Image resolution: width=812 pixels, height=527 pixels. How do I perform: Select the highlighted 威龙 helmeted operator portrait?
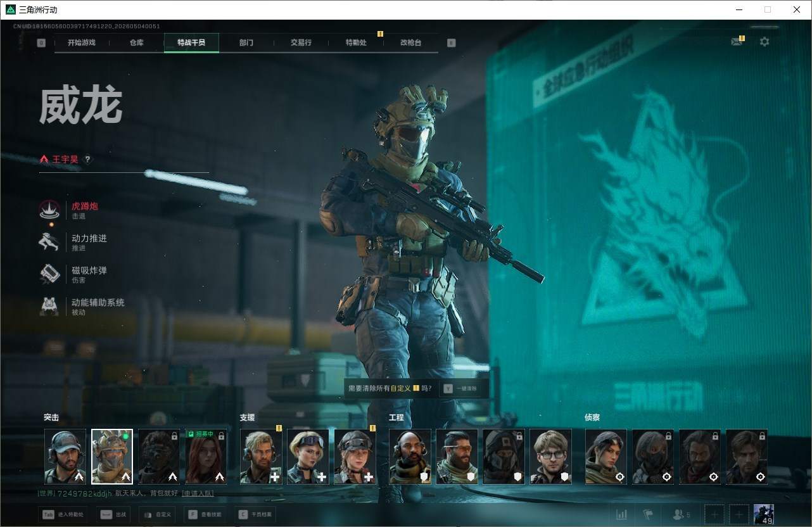112,457
